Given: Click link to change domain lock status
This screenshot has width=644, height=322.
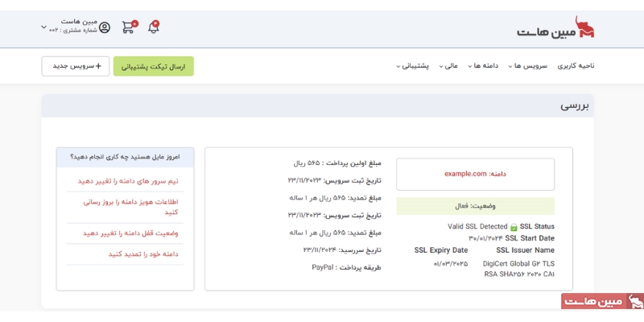Looking at the screenshot, I should [x=129, y=233].
